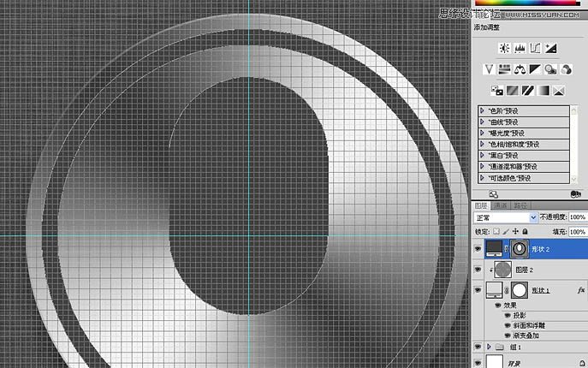Expand the "可选颜色"预设 presets

click(x=482, y=178)
